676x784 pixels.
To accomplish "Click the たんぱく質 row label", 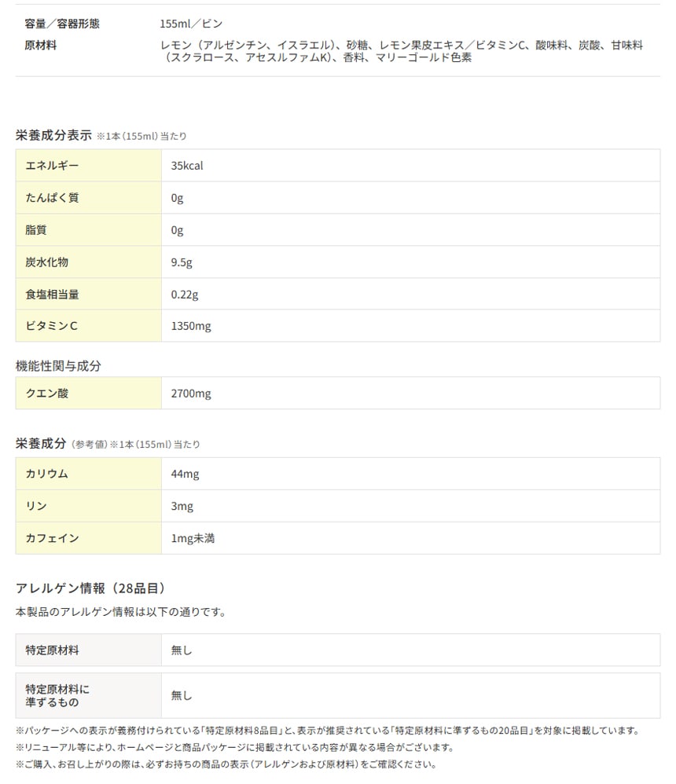I will 52,198.
